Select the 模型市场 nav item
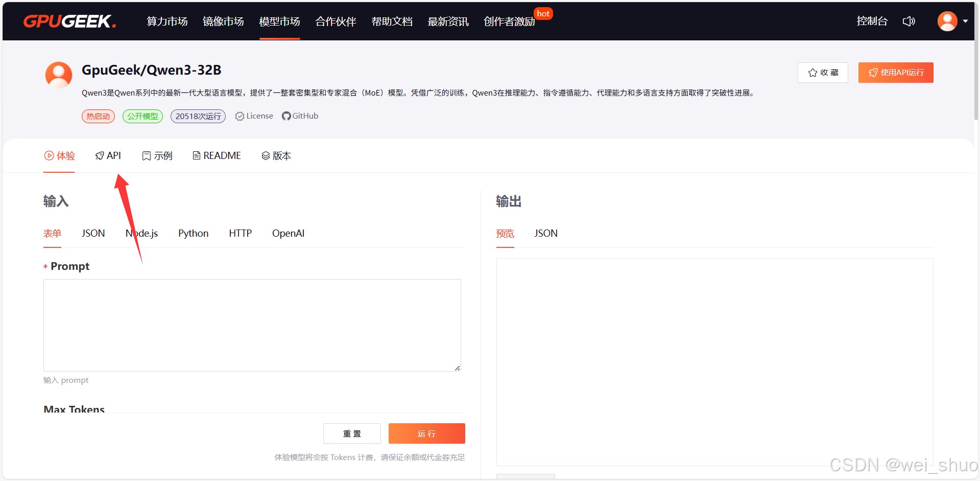The height and width of the screenshot is (481, 980). (x=279, y=21)
